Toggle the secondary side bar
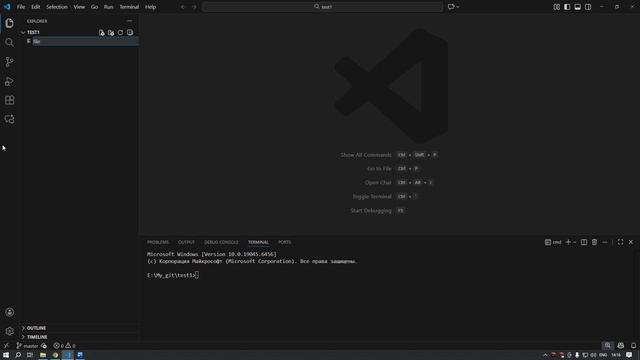The image size is (640, 360). point(588,7)
